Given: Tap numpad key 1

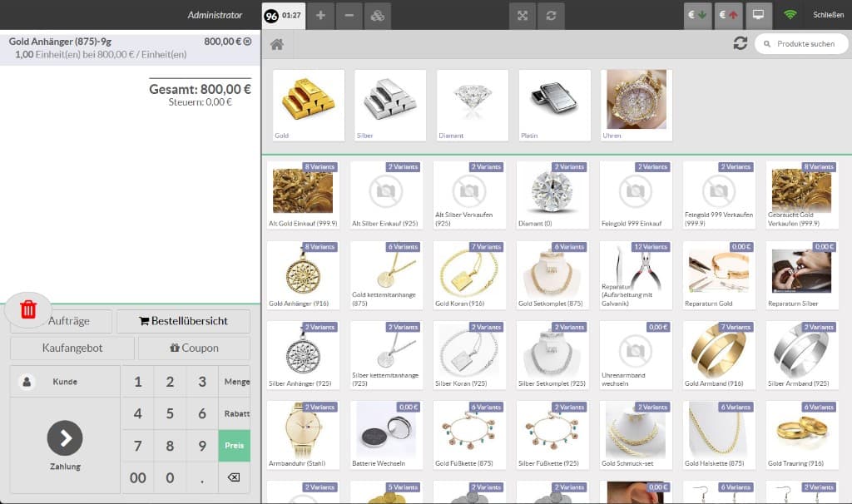Looking at the screenshot, I should click(138, 381).
